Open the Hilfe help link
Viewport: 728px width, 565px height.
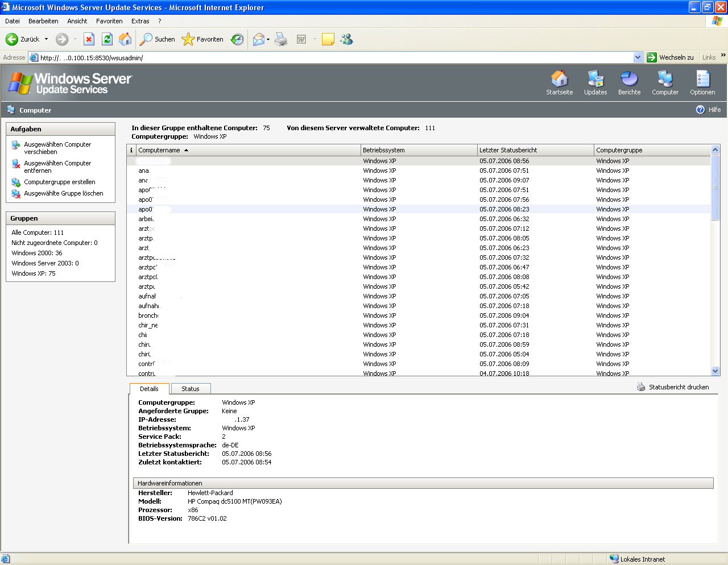(709, 110)
